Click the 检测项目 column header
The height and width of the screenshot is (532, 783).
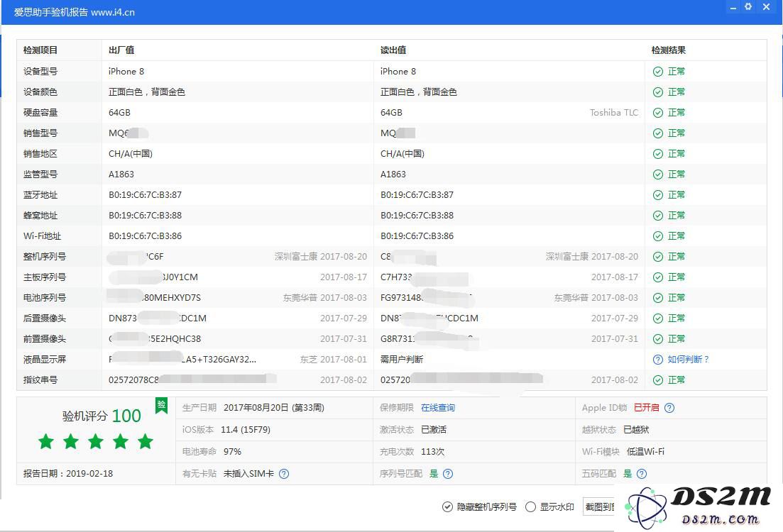click(x=40, y=50)
